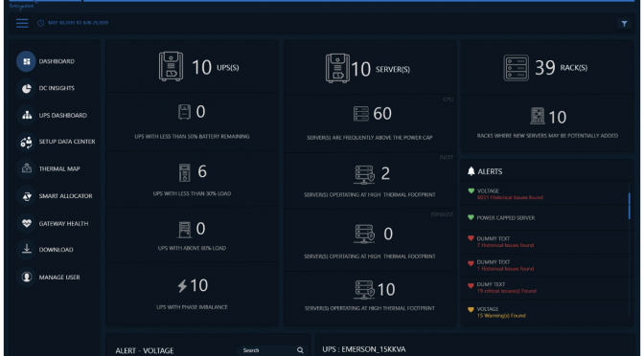Click the Alerts panel scrollbar thumb

[630, 206]
